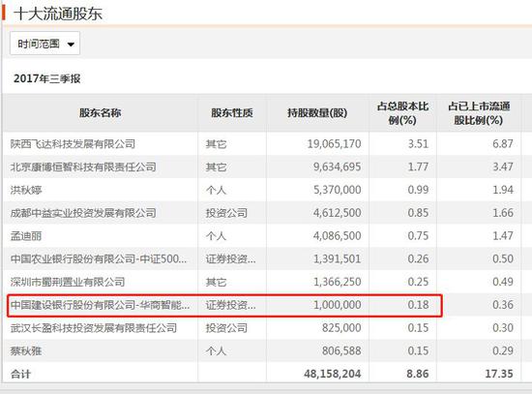Select the 十大流通股东 section title
The width and height of the screenshot is (532, 394).
tap(58, 14)
